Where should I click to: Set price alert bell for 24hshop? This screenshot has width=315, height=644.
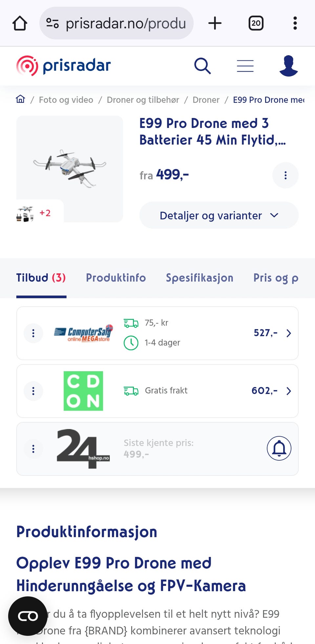point(279,448)
